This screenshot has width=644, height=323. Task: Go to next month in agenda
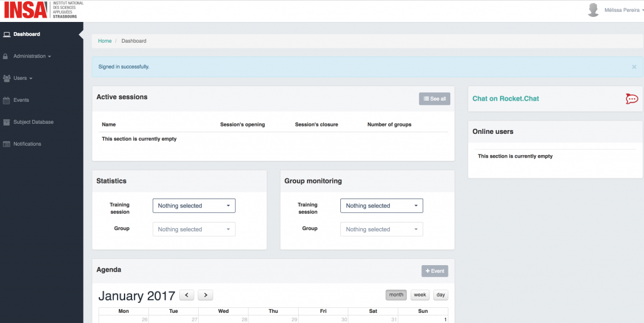[206, 295]
